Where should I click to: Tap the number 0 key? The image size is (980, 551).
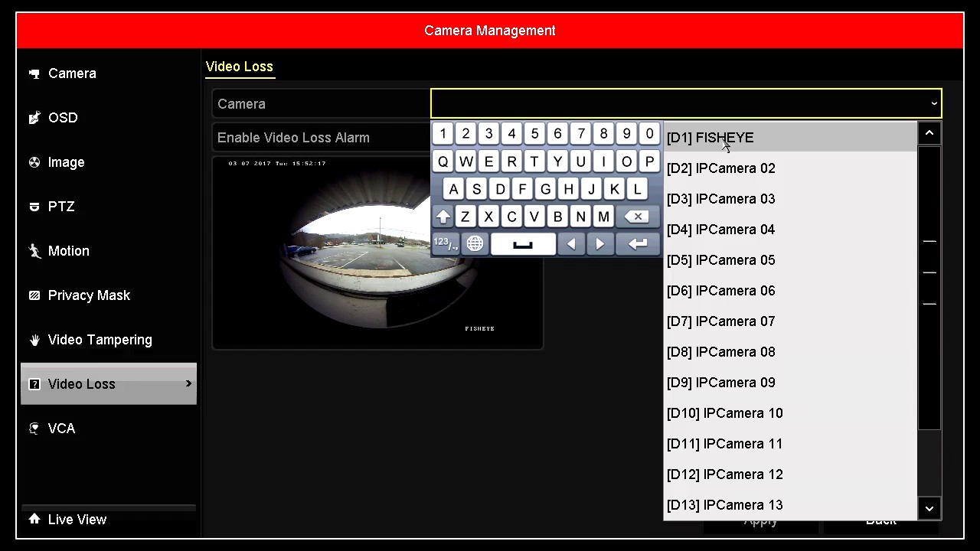pos(649,134)
